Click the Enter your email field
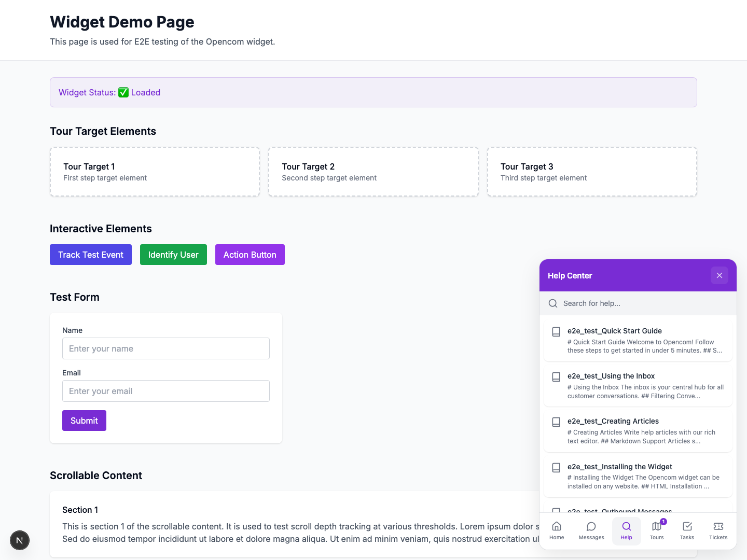747x560 pixels. coord(165,391)
